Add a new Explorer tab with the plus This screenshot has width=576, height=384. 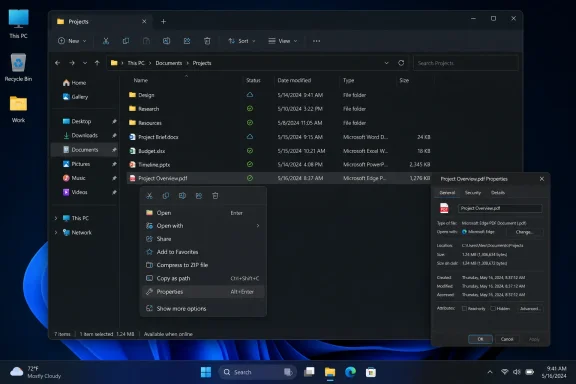point(163,22)
